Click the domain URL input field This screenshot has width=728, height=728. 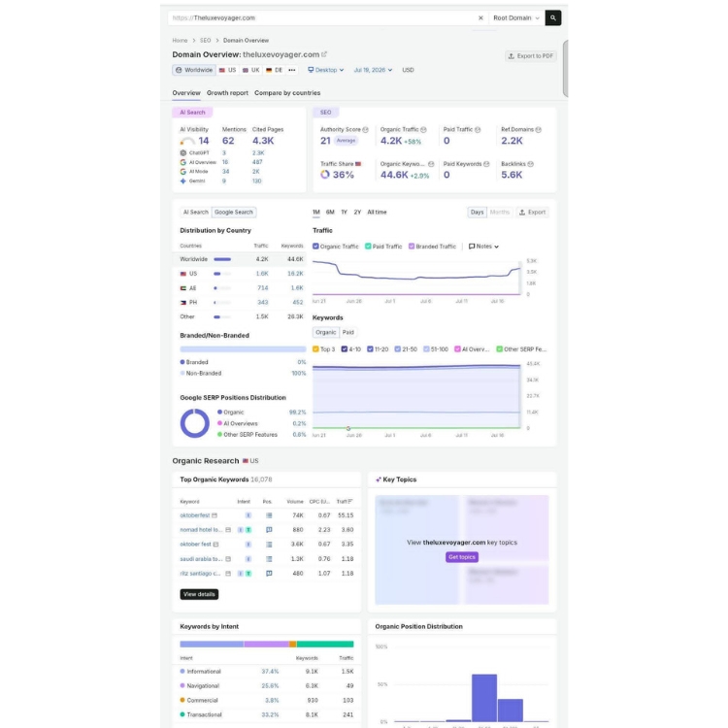[322, 17]
